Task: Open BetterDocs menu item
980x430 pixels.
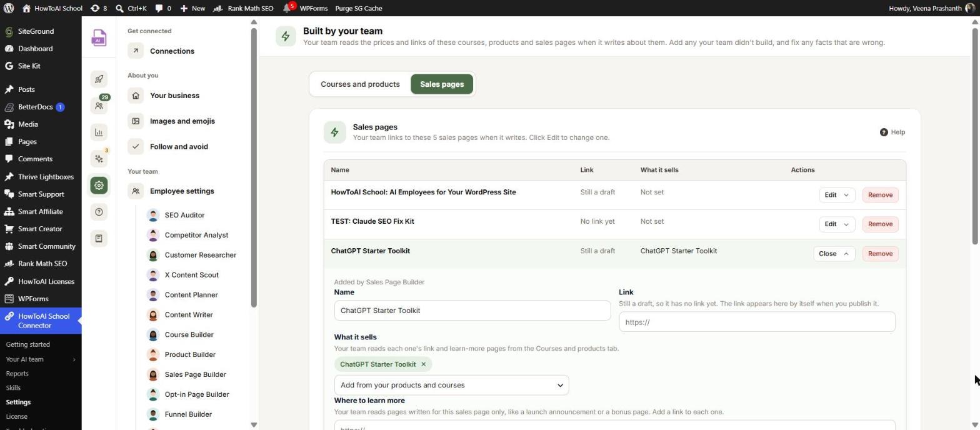Action: (35, 107)
